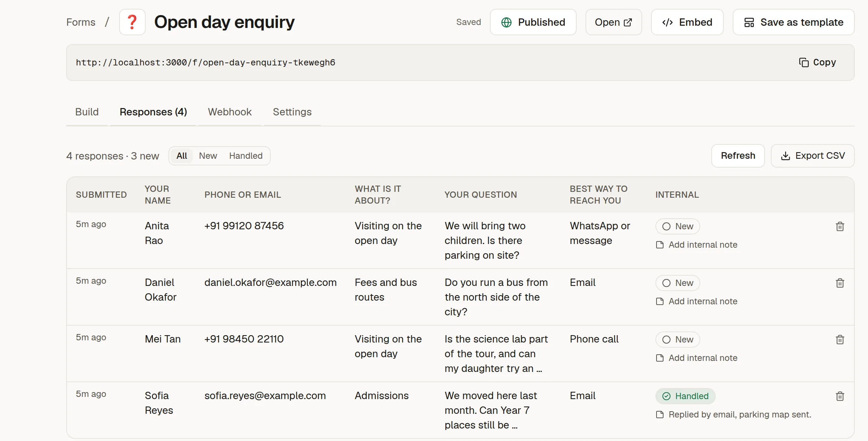Add internal note for Daniel Okafor
Image resolution: width=868 pixels, height=441 pixels.
[x=697, y=301]
